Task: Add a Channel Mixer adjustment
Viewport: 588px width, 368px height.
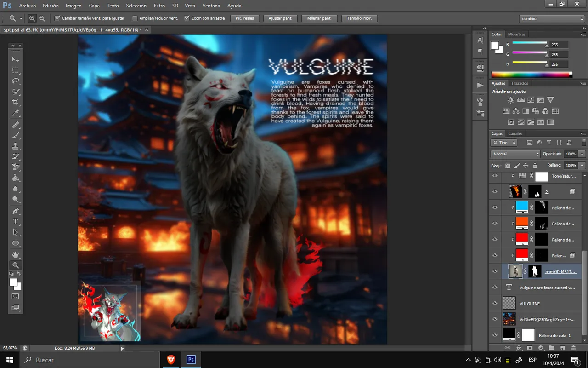Action: pyautogui.click(x=545, y=111)
